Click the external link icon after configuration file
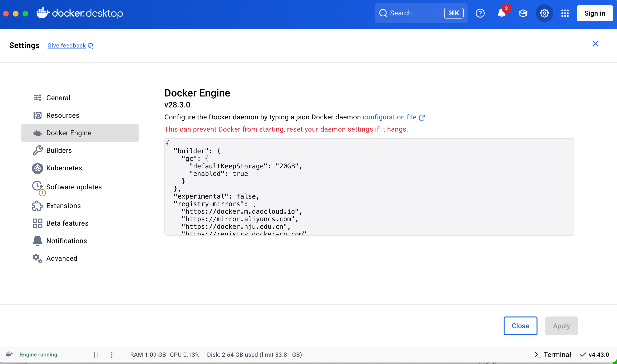Screen dimensions: 617x364 coord(422,118)
